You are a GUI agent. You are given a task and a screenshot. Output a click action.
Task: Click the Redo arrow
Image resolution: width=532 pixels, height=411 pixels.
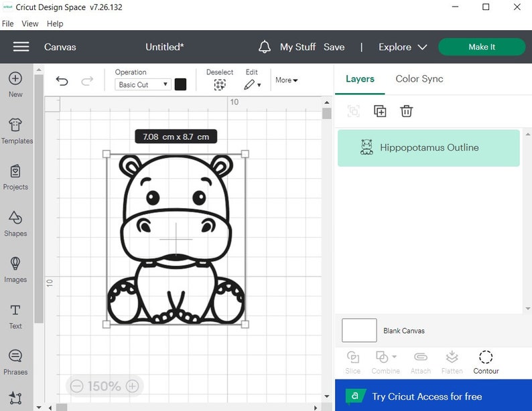(x=87, y=81)
